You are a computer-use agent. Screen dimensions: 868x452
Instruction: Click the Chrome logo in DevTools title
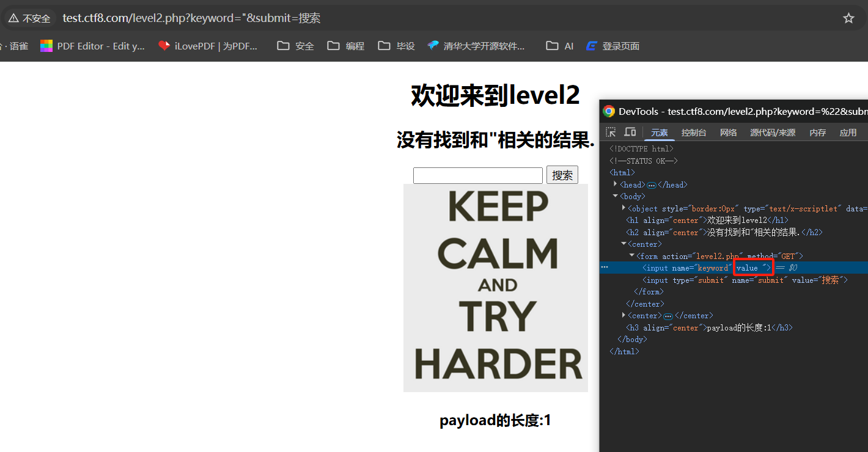pyautogui.click(x=609, y=111)
